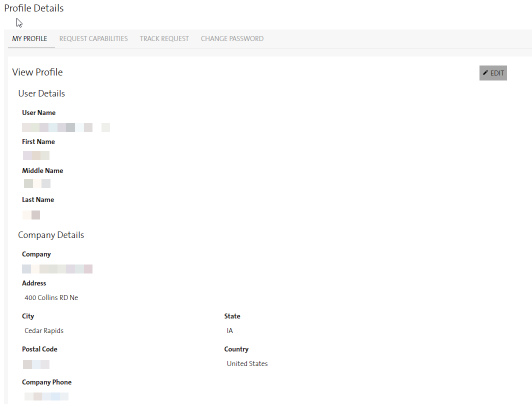Switch to the Request Capabilities tab
Screen dimensions: 532x404
93,38
